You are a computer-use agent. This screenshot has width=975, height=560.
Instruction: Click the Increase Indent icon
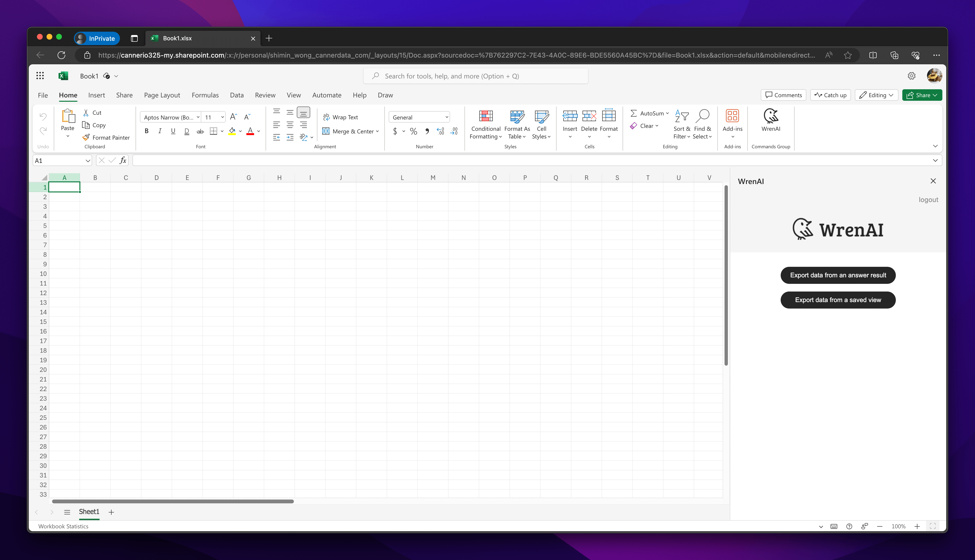click(290, 137)
